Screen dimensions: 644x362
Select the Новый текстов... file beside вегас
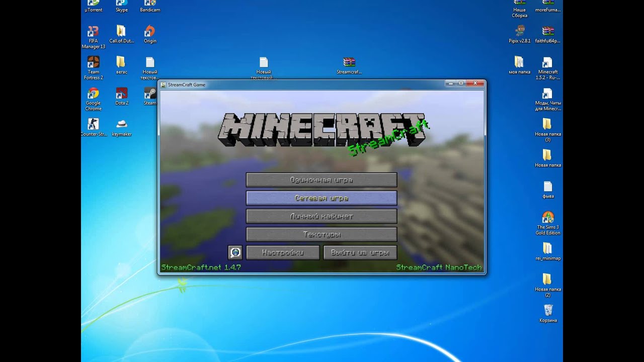(150, 68)
